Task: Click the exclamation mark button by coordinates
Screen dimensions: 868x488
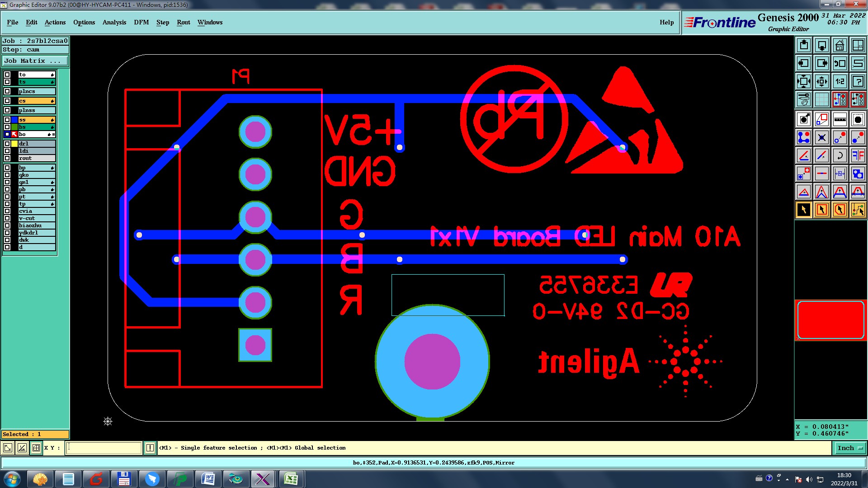Action: click(150, 448)
